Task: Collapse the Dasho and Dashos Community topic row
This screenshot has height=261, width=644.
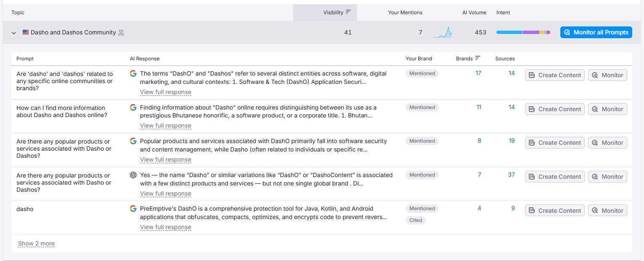Action: (x=14, y=32)
